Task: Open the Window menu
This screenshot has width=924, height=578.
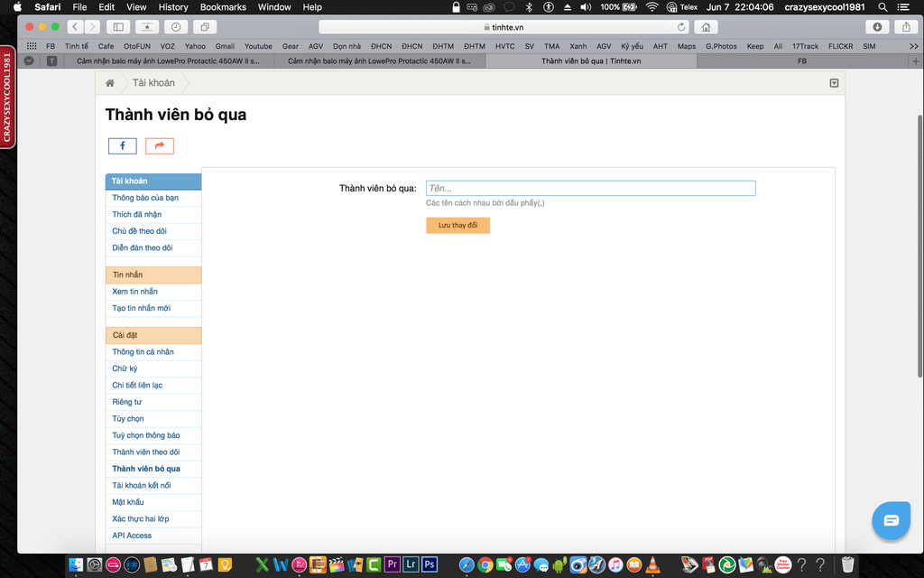Action: point(274,7)
